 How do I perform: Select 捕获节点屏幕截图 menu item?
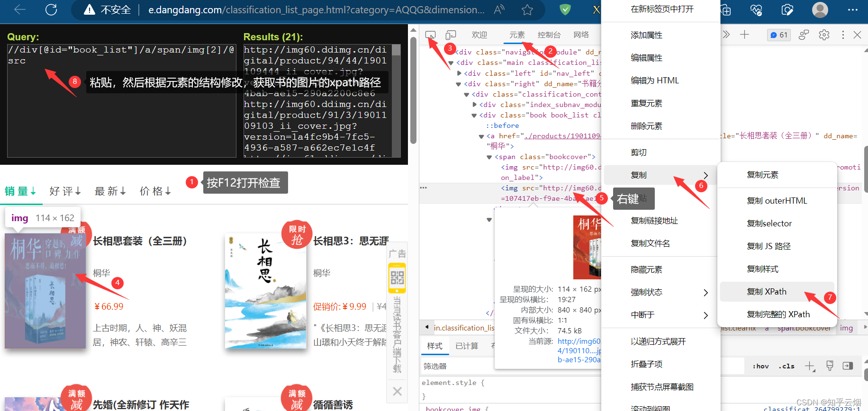[x=661, y=387]
